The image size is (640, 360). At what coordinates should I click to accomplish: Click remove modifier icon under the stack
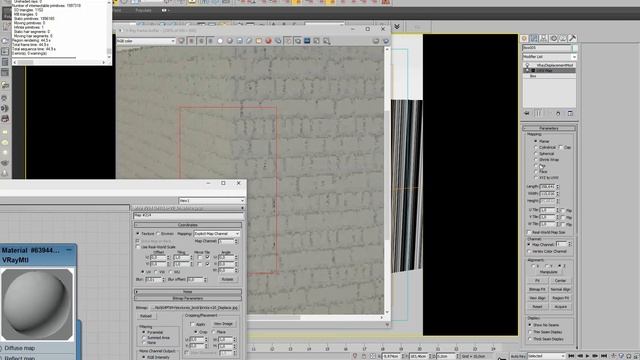558,113
